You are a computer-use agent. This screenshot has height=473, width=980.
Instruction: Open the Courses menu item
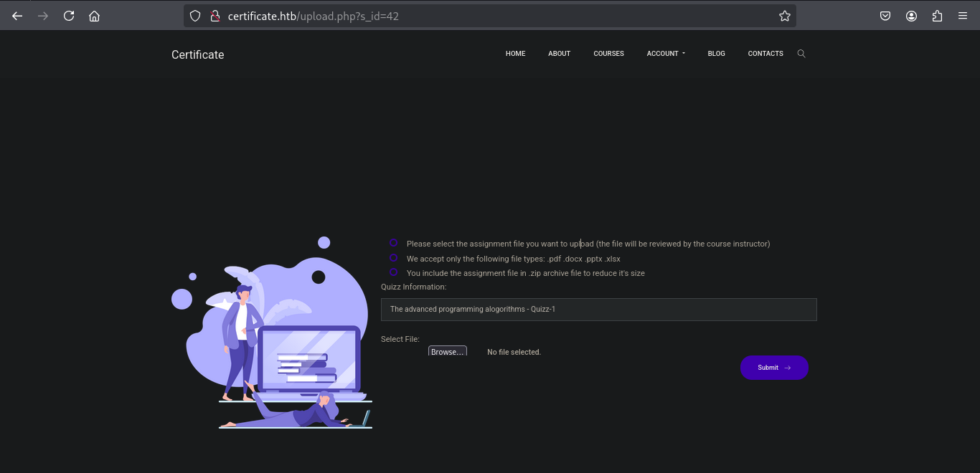[x=608, y=54]
